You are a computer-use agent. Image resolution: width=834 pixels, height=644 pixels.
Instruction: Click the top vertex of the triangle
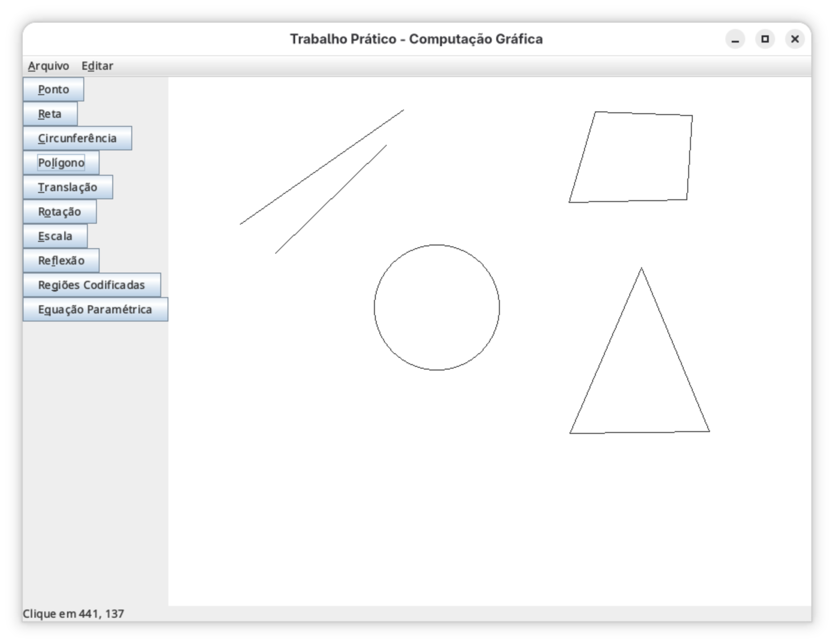tap(641, 269)
